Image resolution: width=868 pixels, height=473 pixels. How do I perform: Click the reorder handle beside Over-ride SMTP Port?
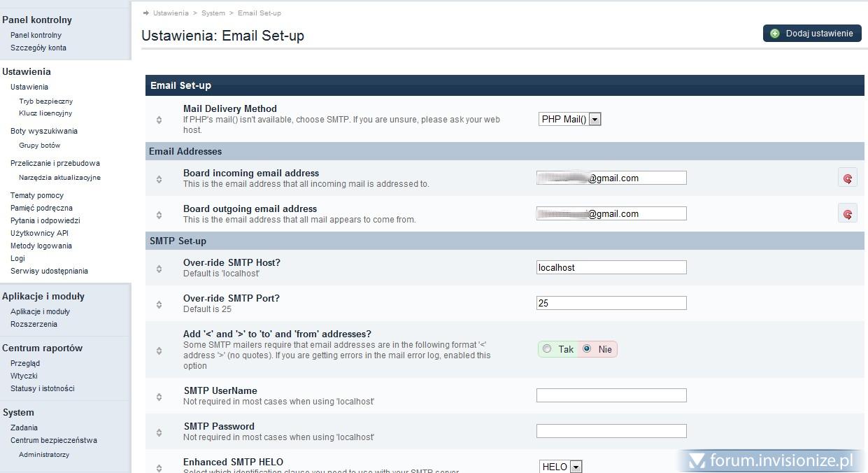click(x=159, y=304)
